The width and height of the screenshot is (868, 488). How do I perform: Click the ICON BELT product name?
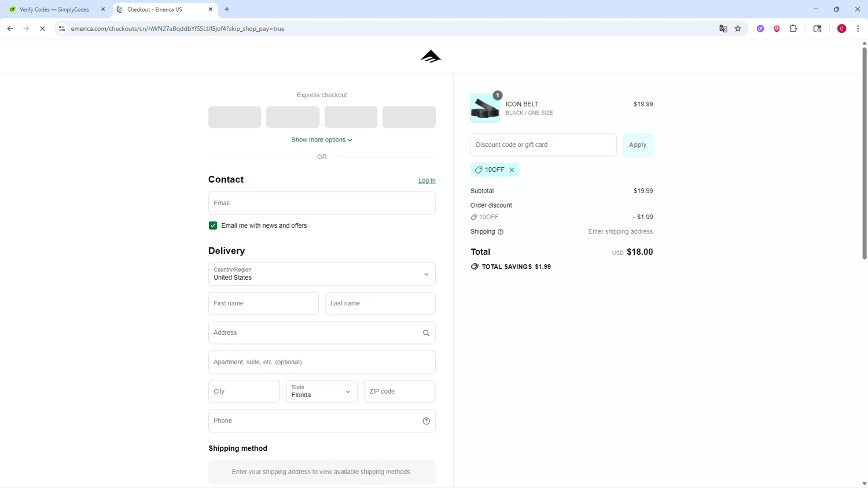[522, 104]
